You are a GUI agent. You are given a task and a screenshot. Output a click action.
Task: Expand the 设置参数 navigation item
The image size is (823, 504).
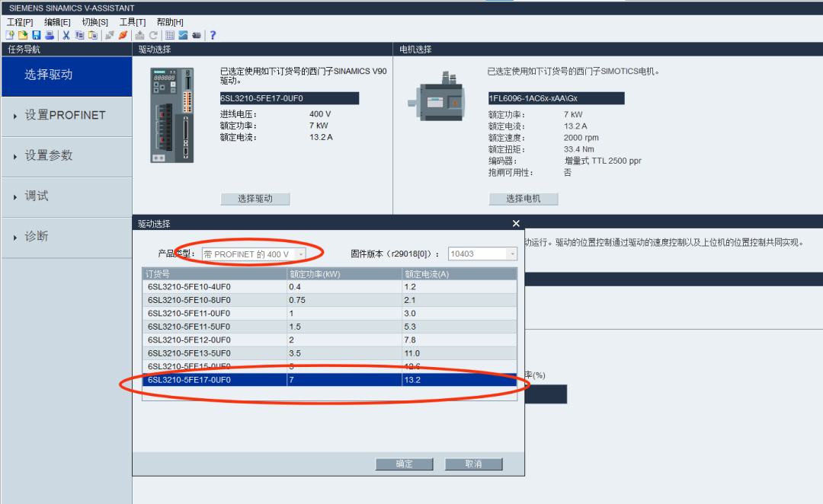(x=66, y=156)
